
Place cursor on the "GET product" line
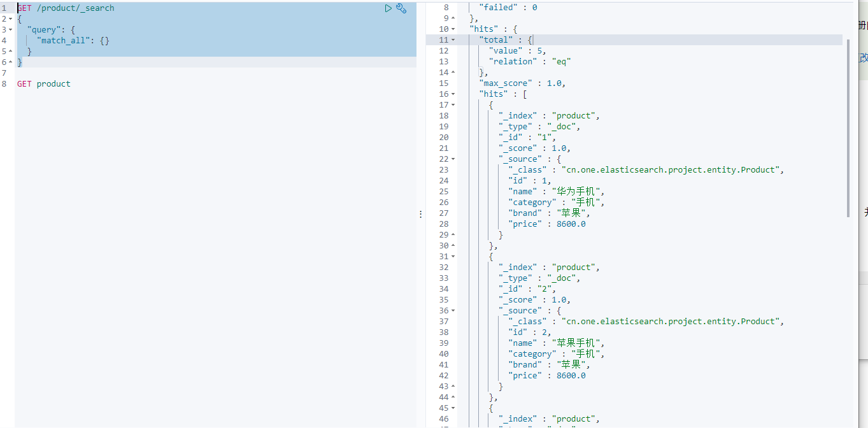point(43,83)
